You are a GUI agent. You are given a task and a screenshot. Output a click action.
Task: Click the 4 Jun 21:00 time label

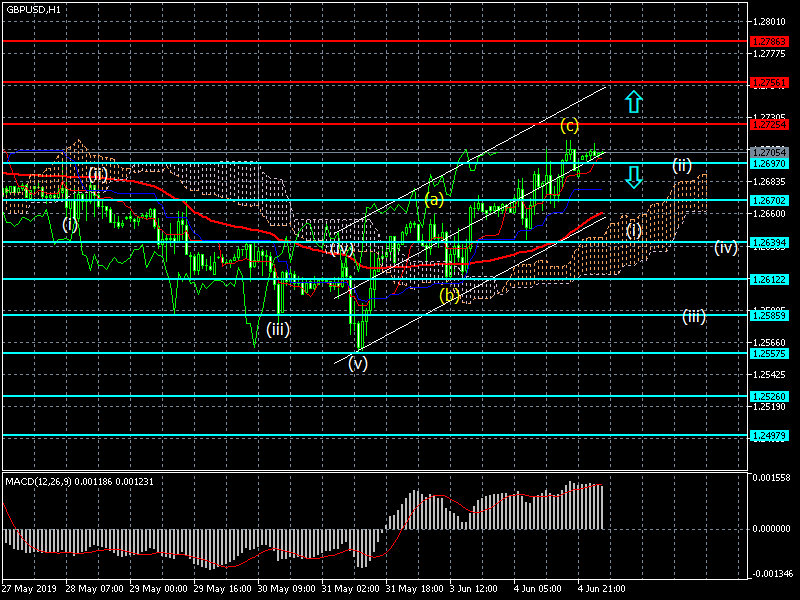point(602,589)
